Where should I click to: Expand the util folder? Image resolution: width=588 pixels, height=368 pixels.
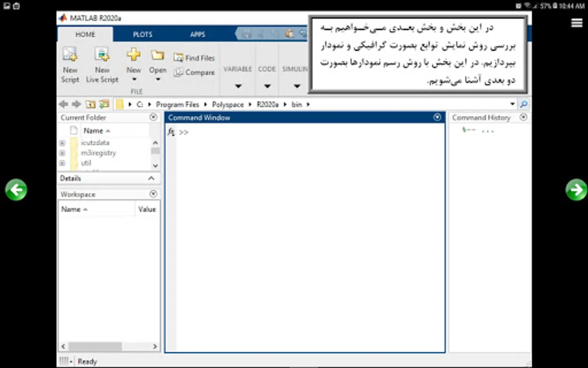click(x=62, y=163)
